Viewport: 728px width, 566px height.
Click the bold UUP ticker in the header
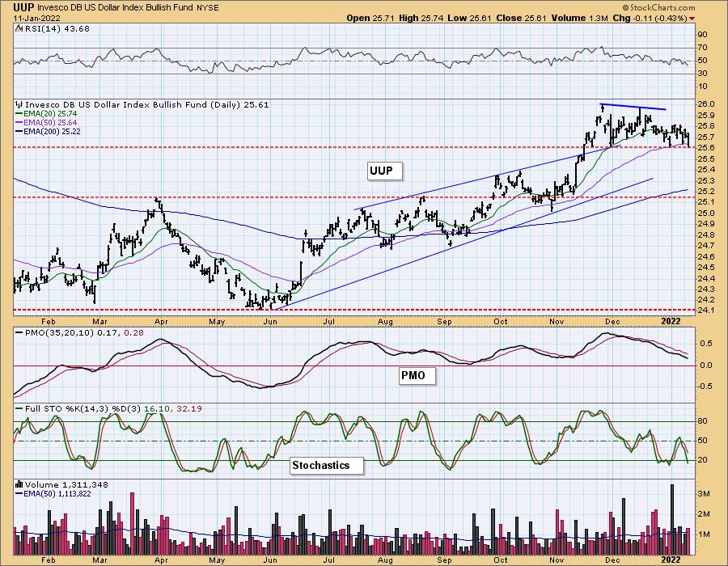tap(23, 7)
